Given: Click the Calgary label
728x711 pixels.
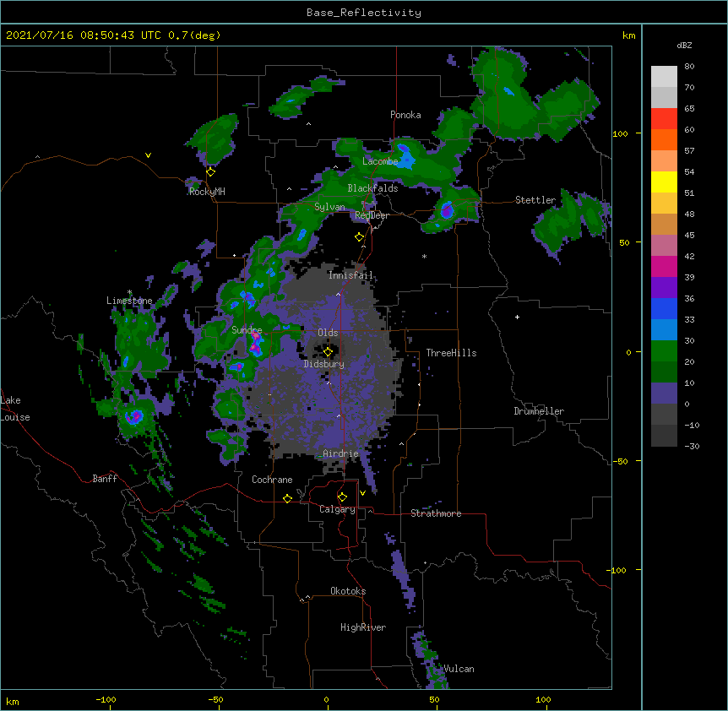Looking at the screenshot, I should [337, 509].
